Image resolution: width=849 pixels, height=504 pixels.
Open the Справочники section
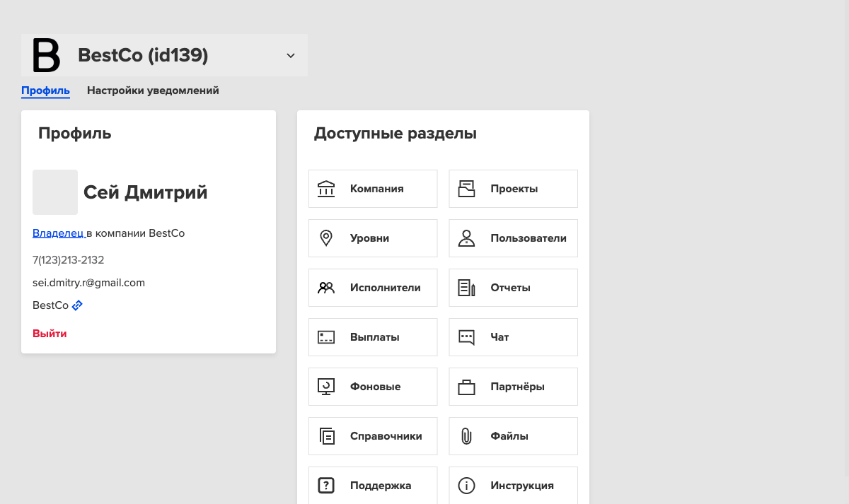click(373, 436)
